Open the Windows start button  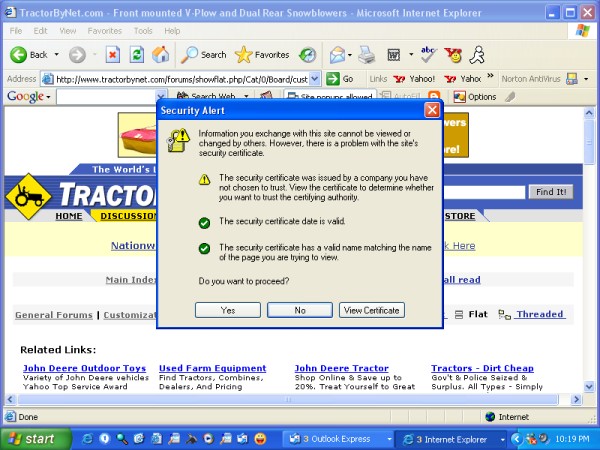tap(35, 439)
